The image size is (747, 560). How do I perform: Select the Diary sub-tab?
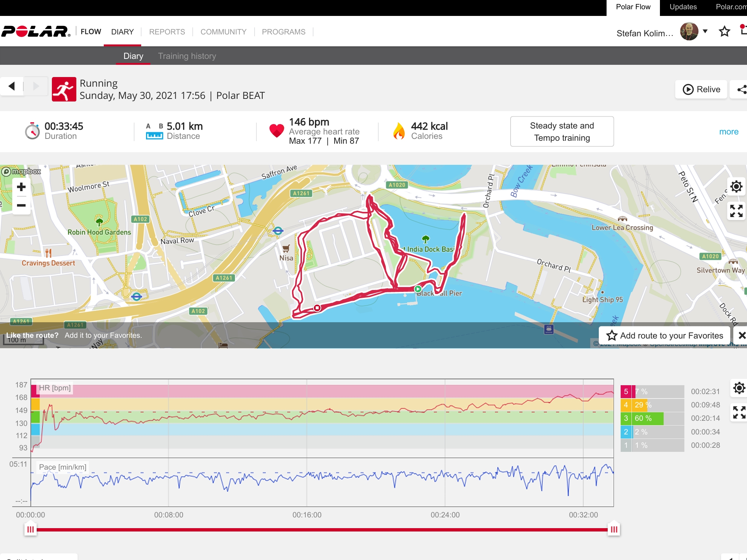[133, 56]
